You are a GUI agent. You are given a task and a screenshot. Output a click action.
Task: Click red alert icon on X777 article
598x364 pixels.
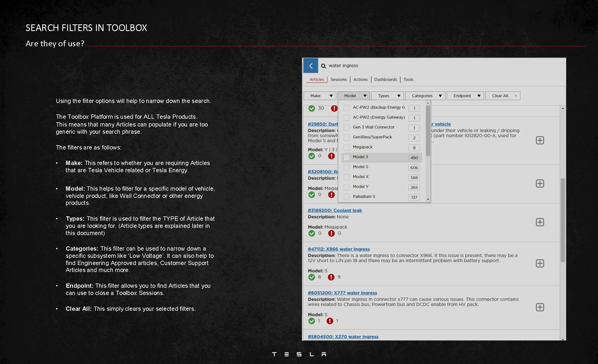pyautogui.click(x=330, y=321)
